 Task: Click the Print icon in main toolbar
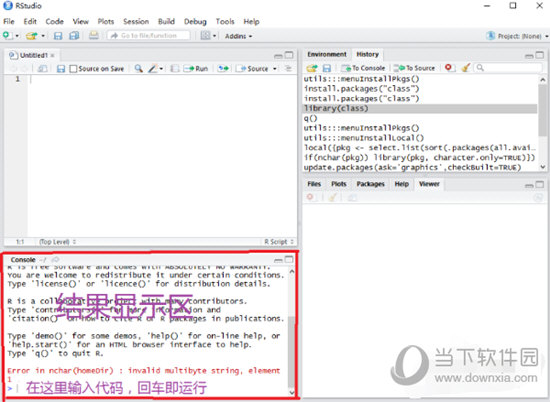94,35
